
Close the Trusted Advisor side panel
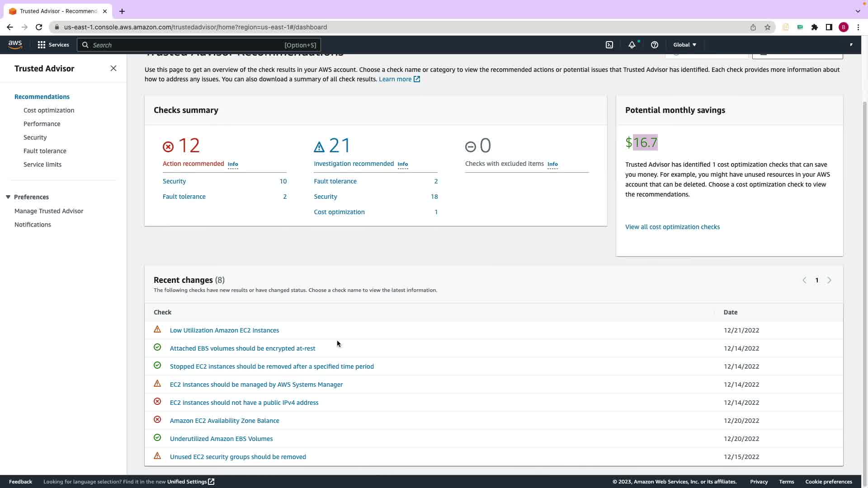113,68
